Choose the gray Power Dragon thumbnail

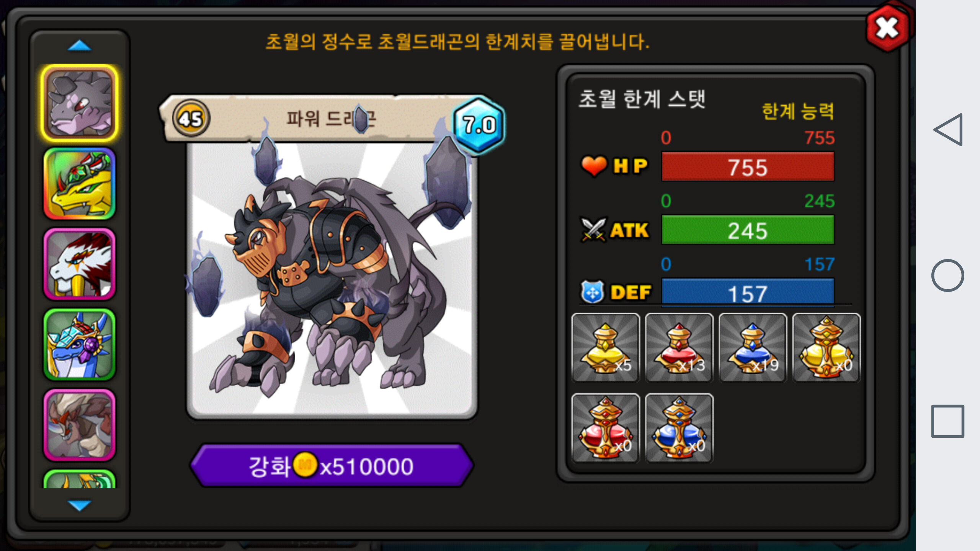(79, 103)
